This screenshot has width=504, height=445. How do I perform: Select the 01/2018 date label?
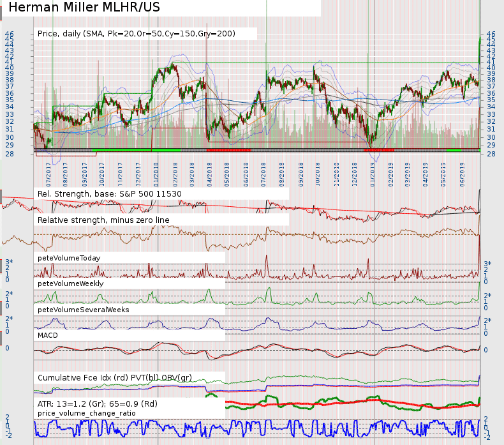(156, 174)
